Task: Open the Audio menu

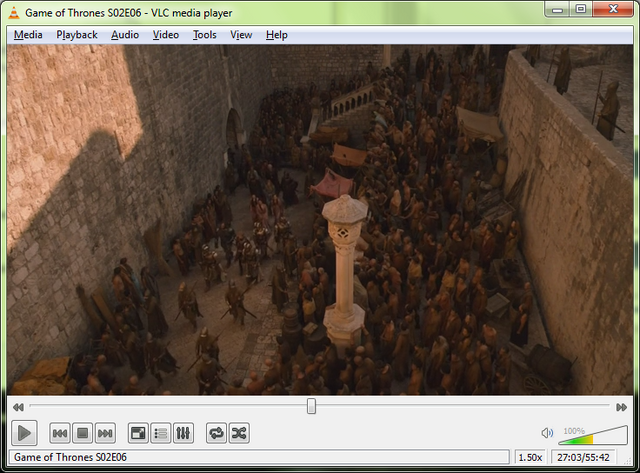Action: pos(125,35)
